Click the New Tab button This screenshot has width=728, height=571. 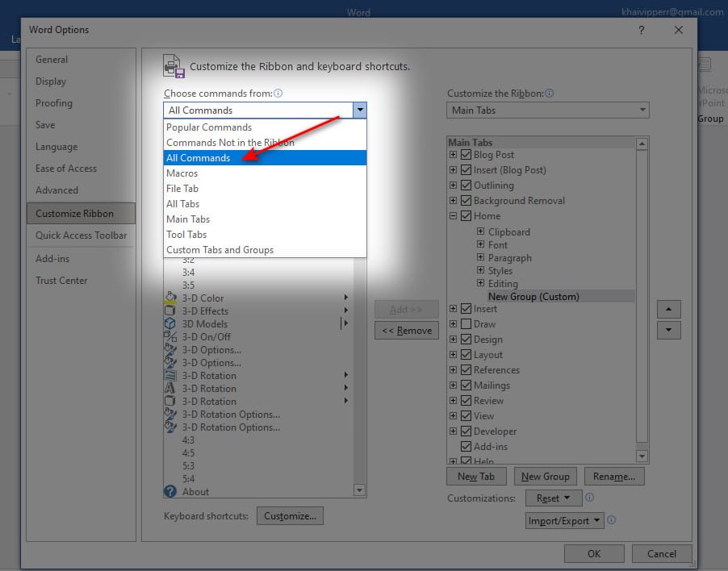[476, 477]
